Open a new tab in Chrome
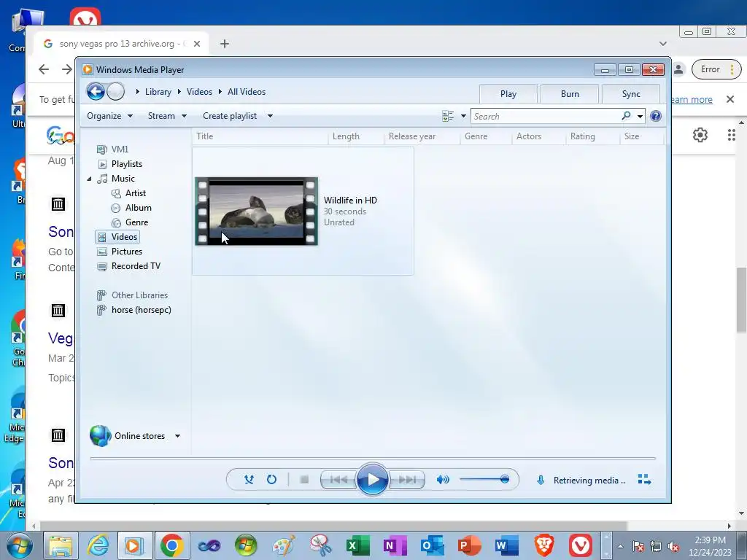The height and width of the screenshot is (560, 747). [x=225, y=44]
